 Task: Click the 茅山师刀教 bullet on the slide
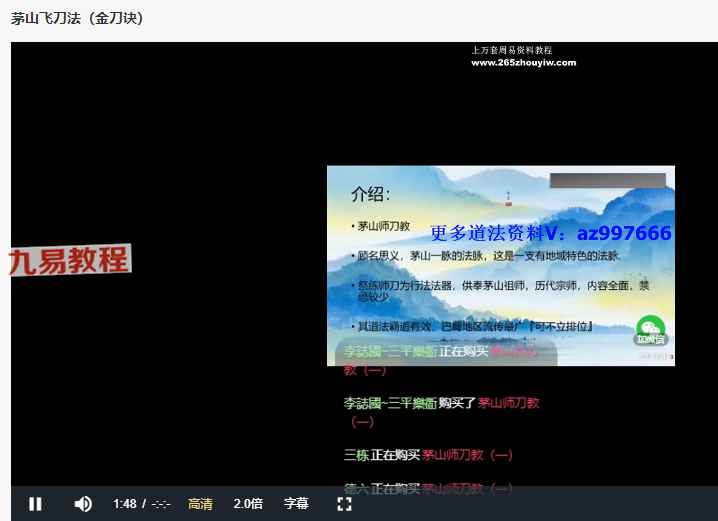coord(383,226)
